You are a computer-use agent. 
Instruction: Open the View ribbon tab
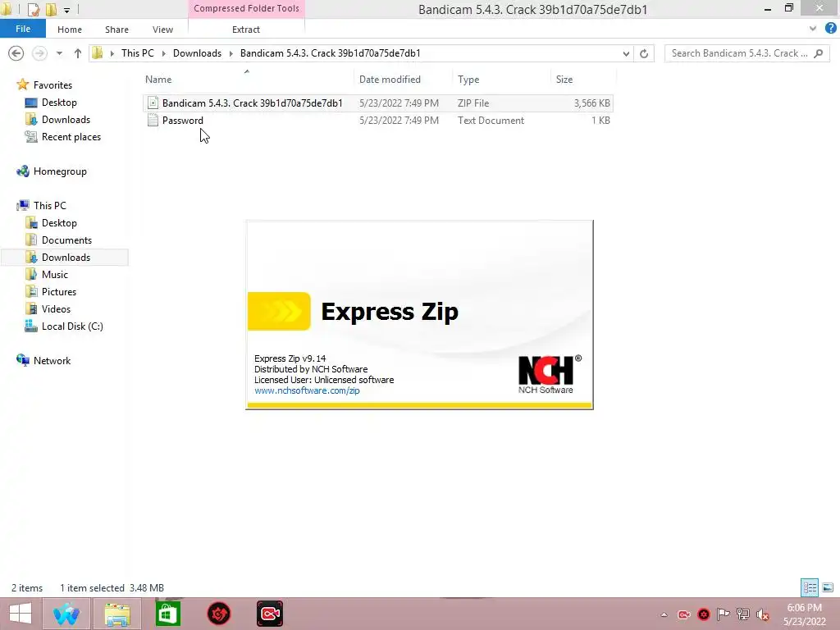162,30
